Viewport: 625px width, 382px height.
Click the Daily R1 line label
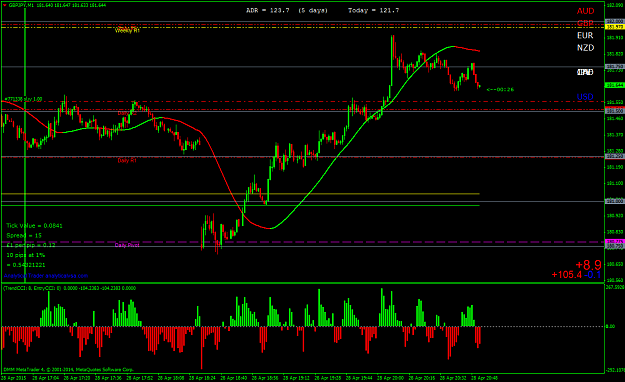[x=127, y=160]
